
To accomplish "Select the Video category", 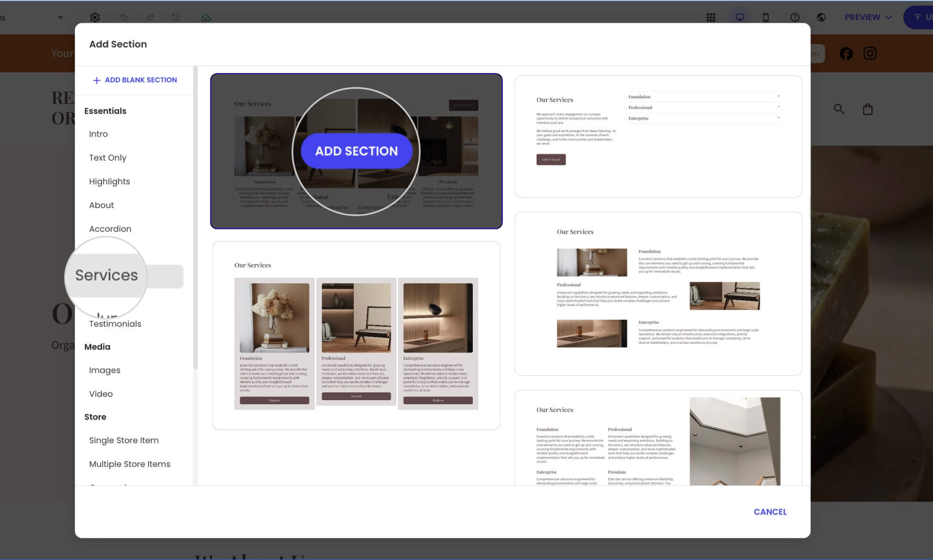I will (101, 394).
